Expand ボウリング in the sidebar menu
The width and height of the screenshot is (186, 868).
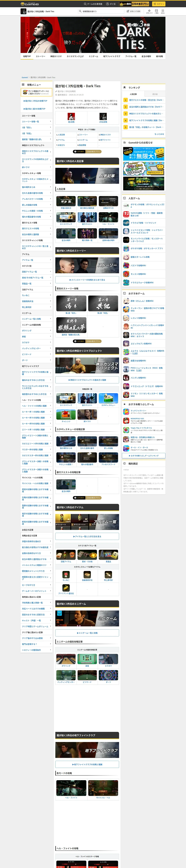click(x=37, y=331)
